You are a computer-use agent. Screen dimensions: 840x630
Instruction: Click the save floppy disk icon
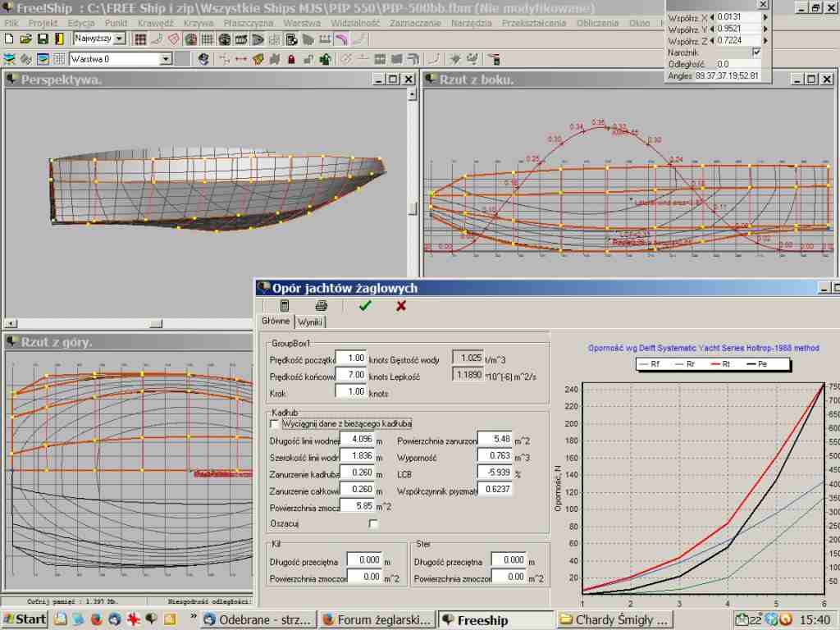tap(42, 39)
